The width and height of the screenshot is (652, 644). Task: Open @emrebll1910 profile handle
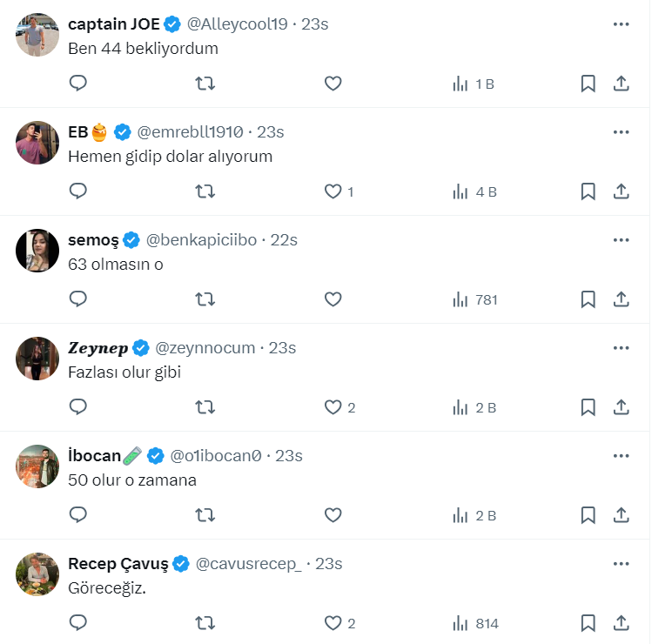tap(191, 132)
